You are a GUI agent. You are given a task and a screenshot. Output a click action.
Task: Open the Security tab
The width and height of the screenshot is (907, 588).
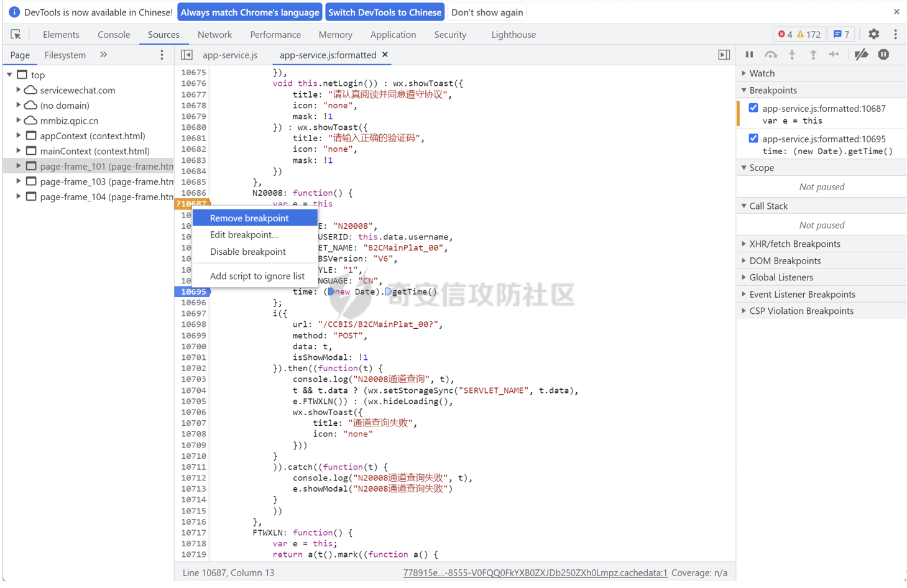coord(450,35)
